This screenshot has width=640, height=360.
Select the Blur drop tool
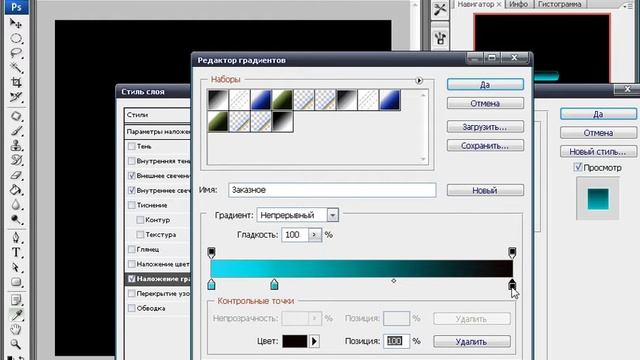pyautogui.click(x=16, y=205)
